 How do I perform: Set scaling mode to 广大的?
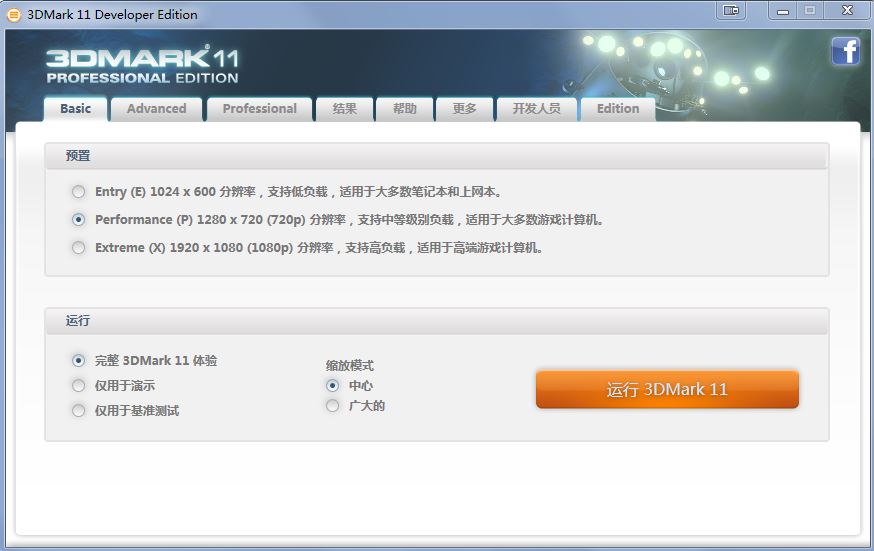tap(333, 406)
